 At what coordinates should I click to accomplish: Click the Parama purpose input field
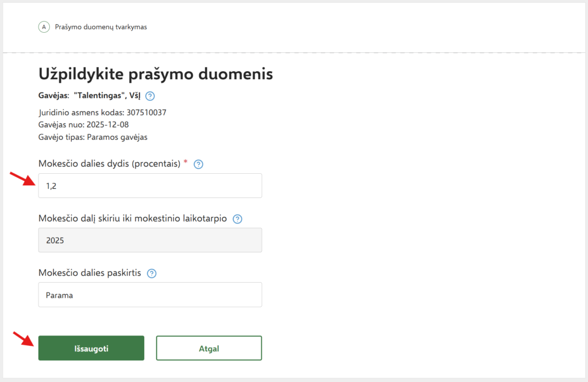coord(150,295)
